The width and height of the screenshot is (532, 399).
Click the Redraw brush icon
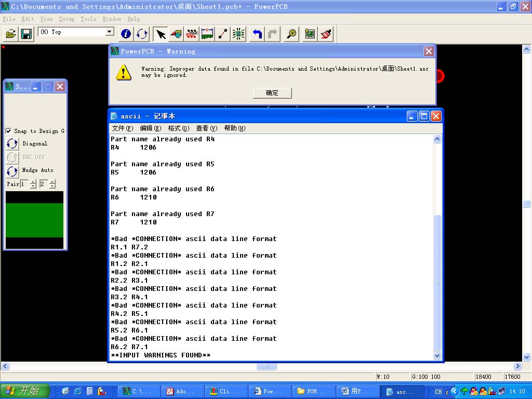click(x=326, y=34)
